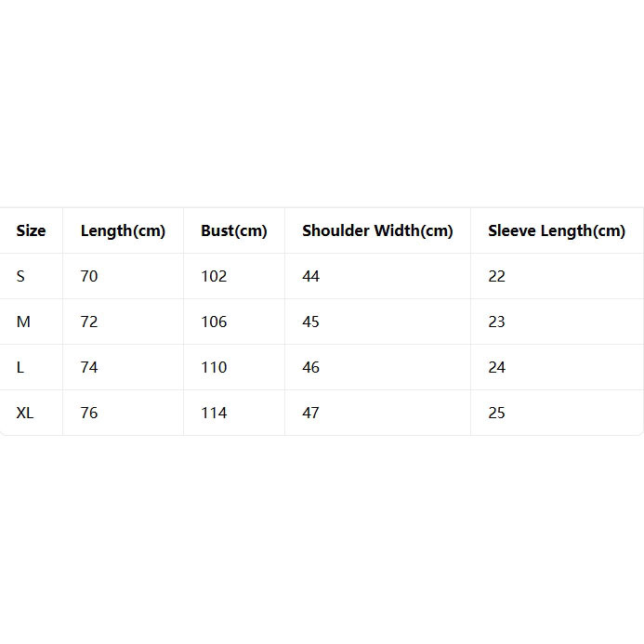Image resolution: width=644 pixels, height=644 pixels.
Task: Click length value 76 in XL row
Action: 89,413
